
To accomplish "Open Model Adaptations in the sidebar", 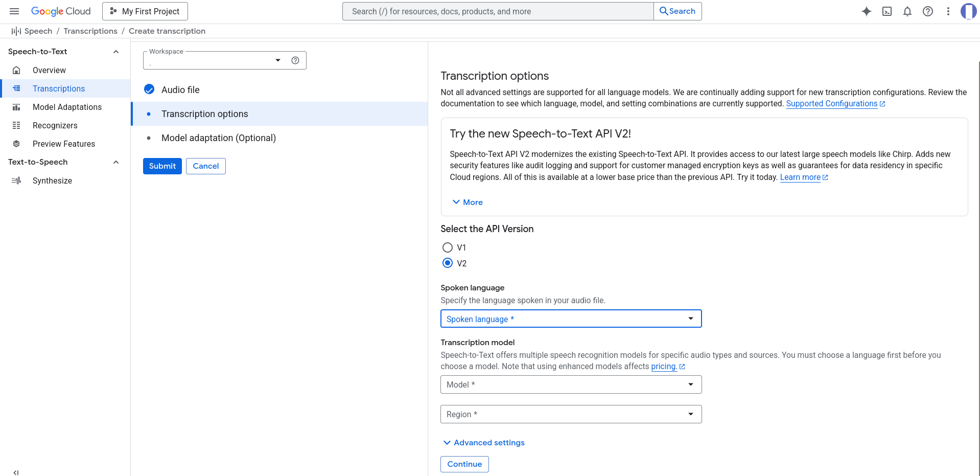I will tap(67, 107).
